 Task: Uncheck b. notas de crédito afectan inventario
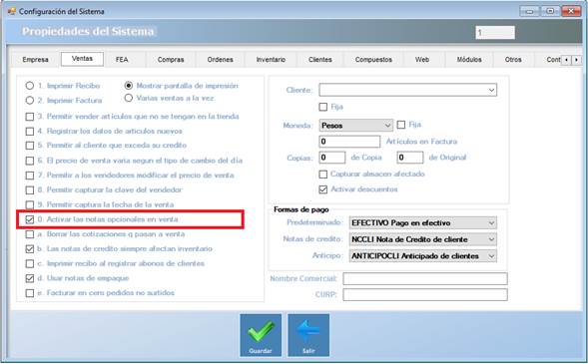(30, 249)
